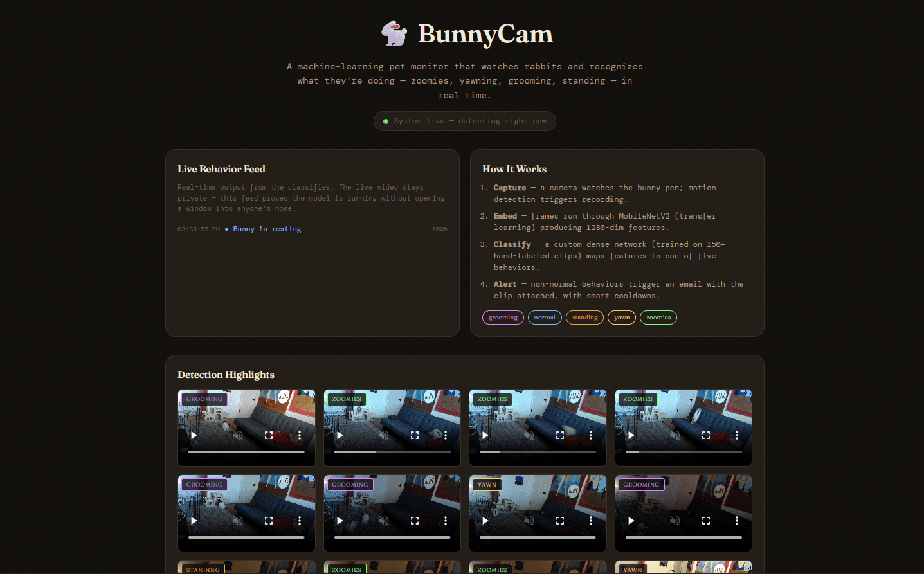Screen dimensions: 924x574
Task: Play the middle Grooming clip in second row
Action: tap(340, 521)
